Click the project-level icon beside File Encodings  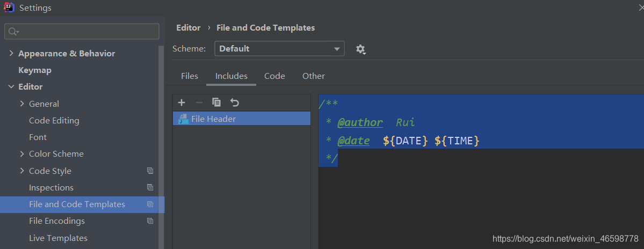coord(150,221)
